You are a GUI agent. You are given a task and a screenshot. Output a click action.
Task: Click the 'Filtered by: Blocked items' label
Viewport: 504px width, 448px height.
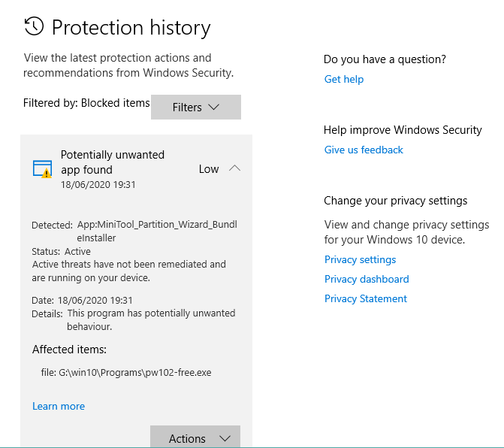[x=86, y=103]
